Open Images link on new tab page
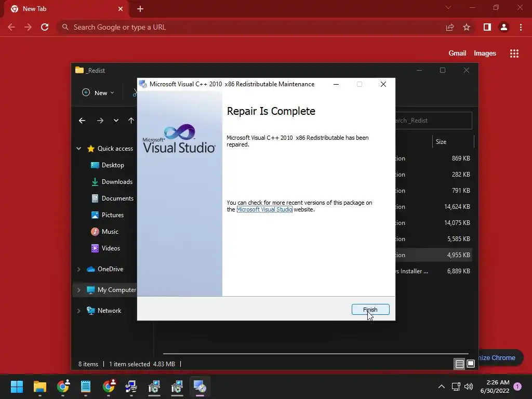The image size is (532, 399). (485, 54)
